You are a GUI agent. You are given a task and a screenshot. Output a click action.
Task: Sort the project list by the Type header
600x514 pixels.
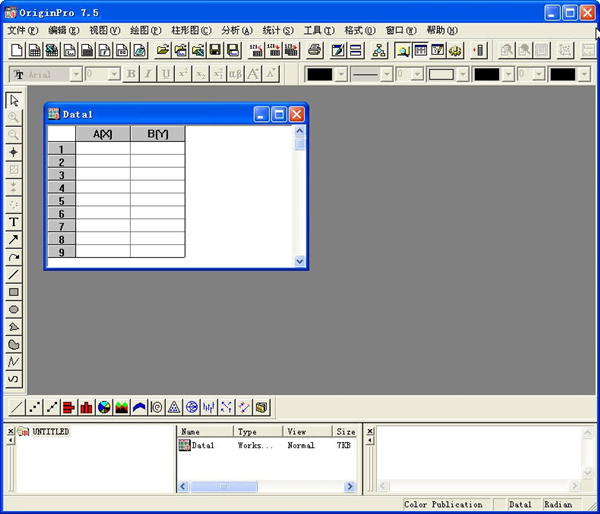258,431
